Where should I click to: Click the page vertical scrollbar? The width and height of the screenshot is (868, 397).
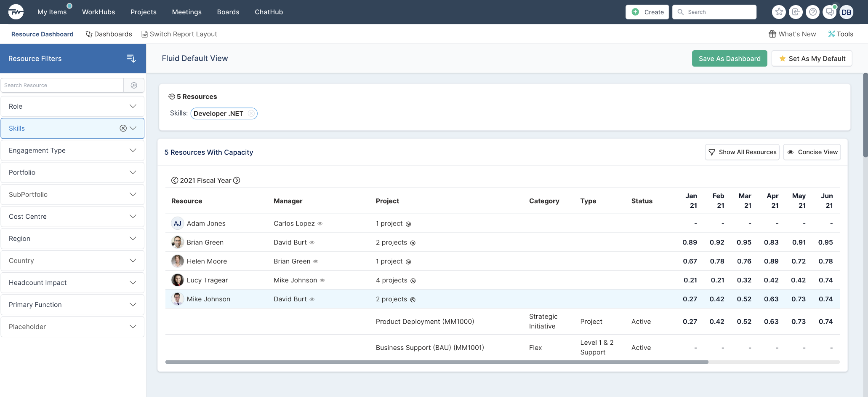(x=865, y=115)
